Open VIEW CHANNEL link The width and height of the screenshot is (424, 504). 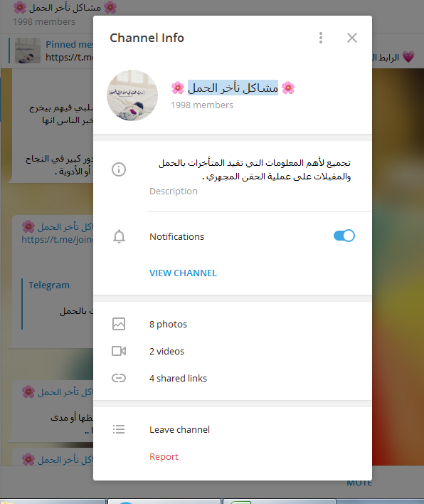pyautogui.click(x=183, y=273)
